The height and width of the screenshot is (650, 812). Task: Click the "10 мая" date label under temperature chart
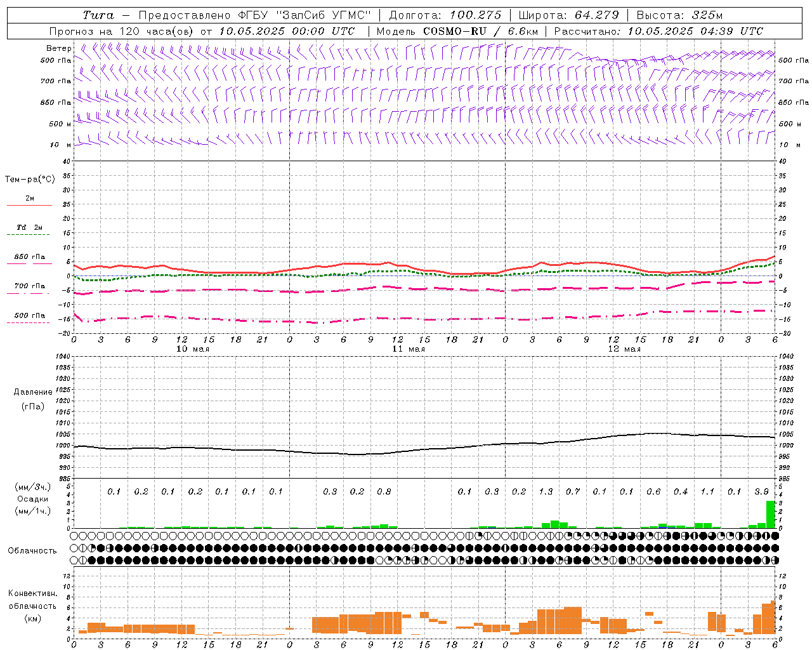coord(193,349)
